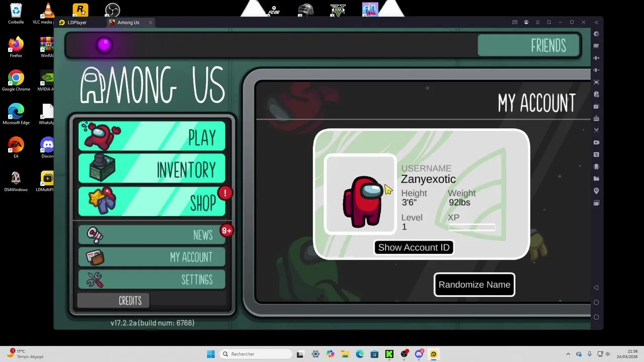Open LDPlayer shared folder icon
The width and height of the screenshot is (644, 362).
tap(596, 178)
